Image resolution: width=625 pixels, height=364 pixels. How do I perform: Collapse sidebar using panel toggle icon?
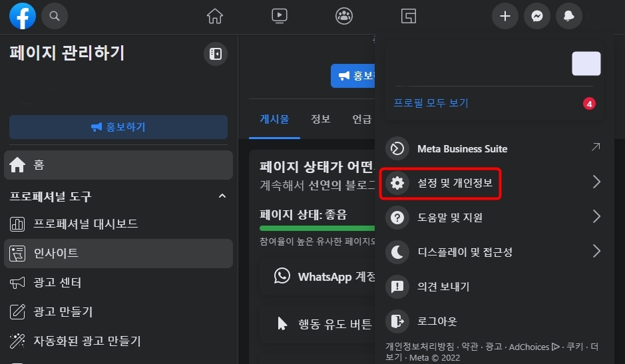(216, 54)
